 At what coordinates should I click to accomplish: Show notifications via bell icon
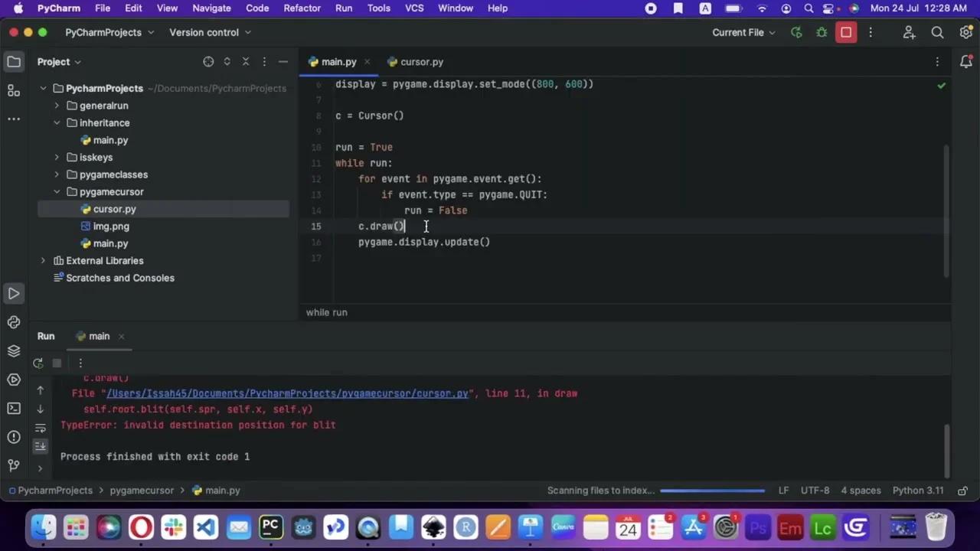pyautogui.click(x=966, y=62)
